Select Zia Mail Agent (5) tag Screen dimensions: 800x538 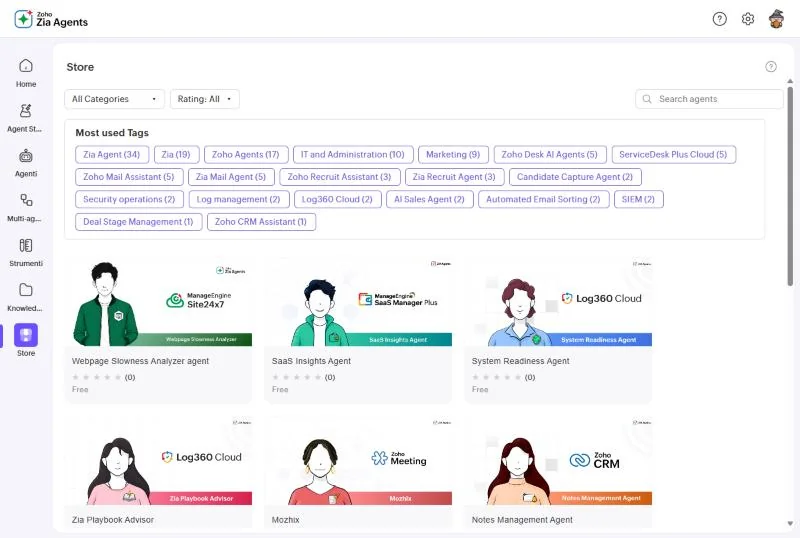coord(231,177)
